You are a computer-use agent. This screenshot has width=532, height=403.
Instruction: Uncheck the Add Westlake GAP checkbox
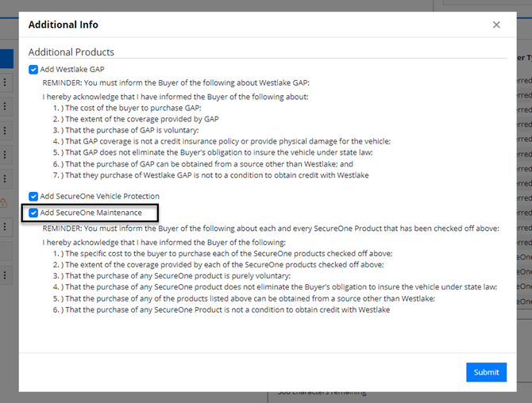pos(33,70)
